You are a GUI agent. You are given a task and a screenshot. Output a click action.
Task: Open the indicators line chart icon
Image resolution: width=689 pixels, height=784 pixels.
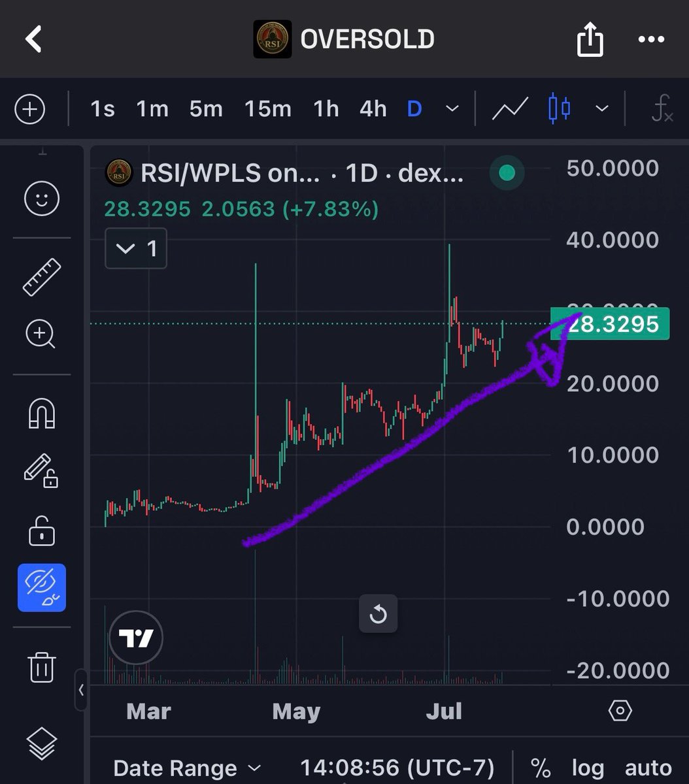510,109
